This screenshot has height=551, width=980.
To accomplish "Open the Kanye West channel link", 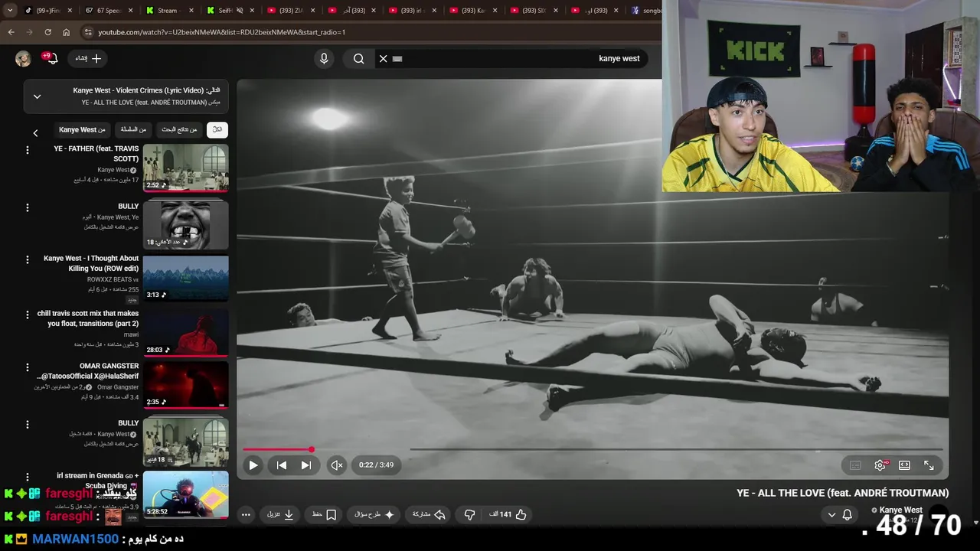I will pos(901,510).
